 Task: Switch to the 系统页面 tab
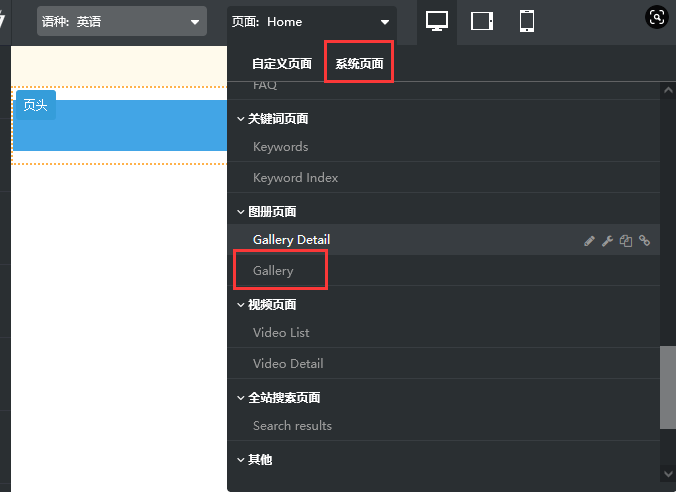[x=359, y=64]
